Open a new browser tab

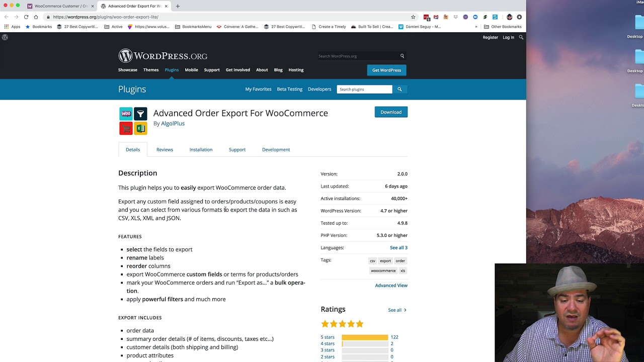coord(178,6)
